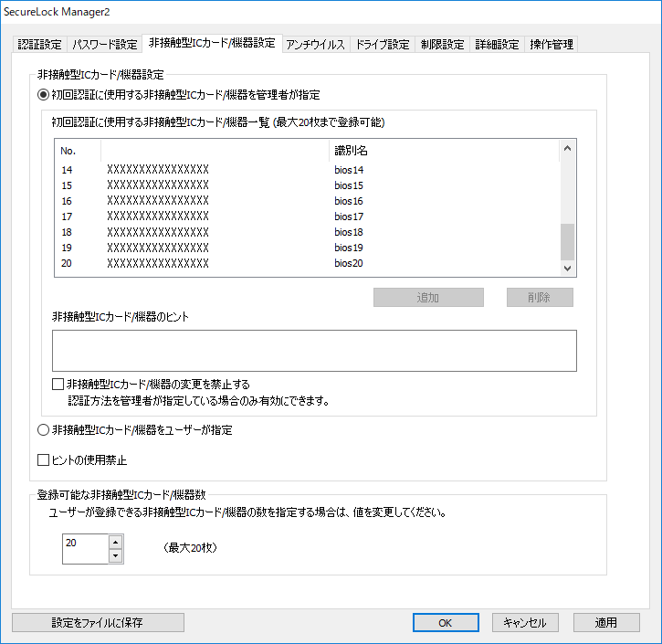The width and height of the screenshot is (662, 644).
Task: Click the bios17 identifier name
Action: coord(349,216)
